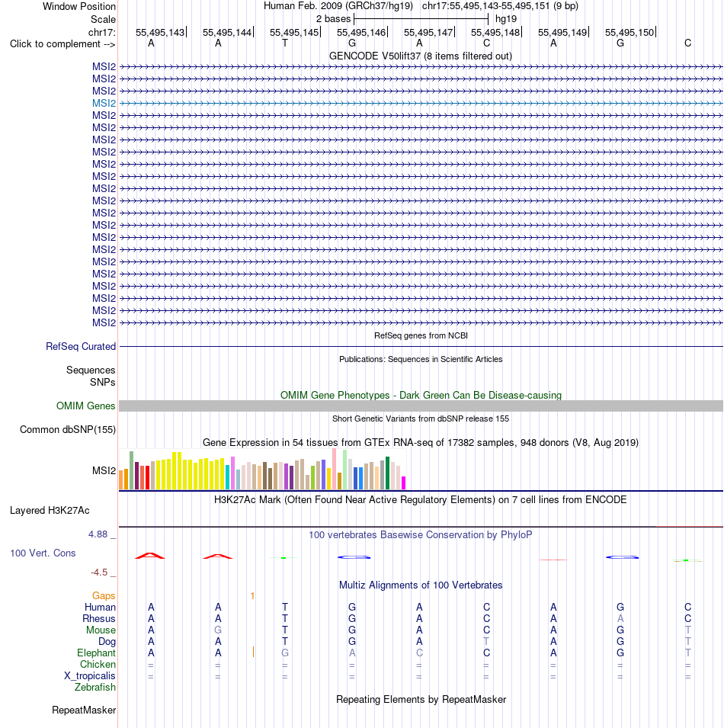The height and width of the screenshot is (728, 724).
Task: Click the RepeatMasker track label
Action: tap(84, 710)
